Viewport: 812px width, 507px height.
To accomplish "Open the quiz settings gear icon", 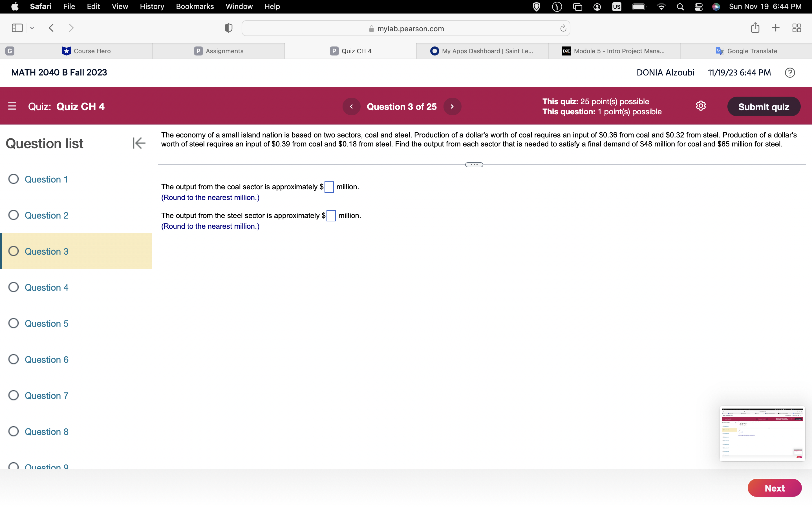I will point(701,106).
